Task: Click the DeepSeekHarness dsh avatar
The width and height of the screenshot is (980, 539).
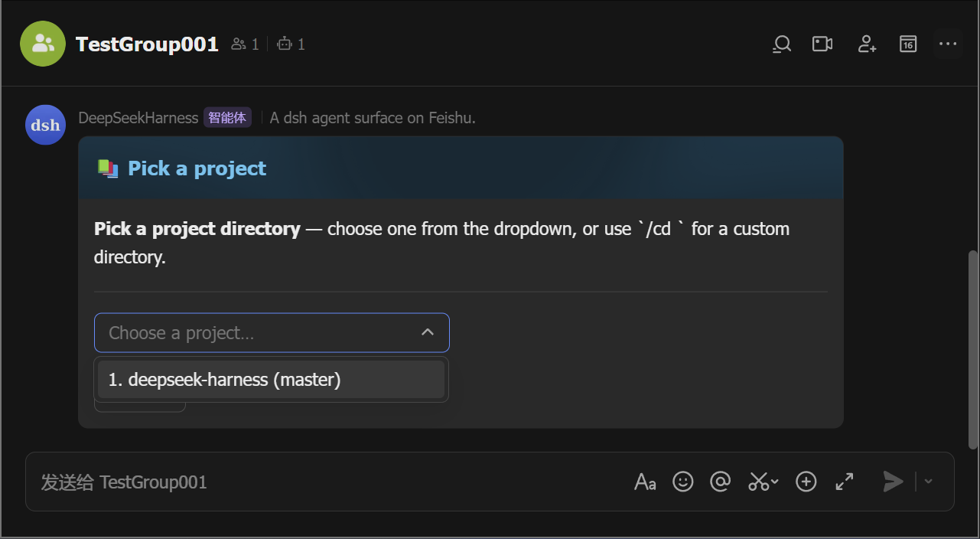Action: 45,125
